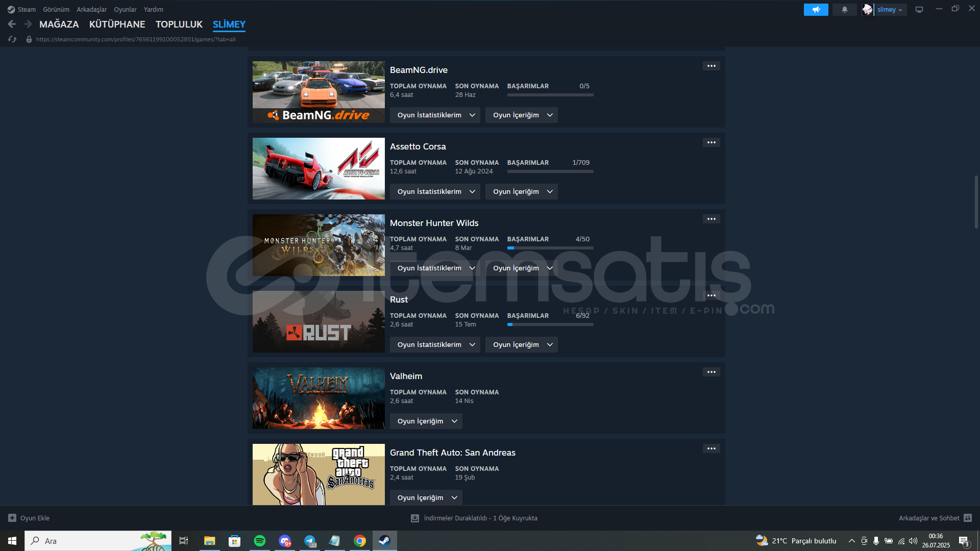The height and width of the screenshot is (551, 980).
Task: Open Discord from the taskbar
Action: click(x=285, y=541)
